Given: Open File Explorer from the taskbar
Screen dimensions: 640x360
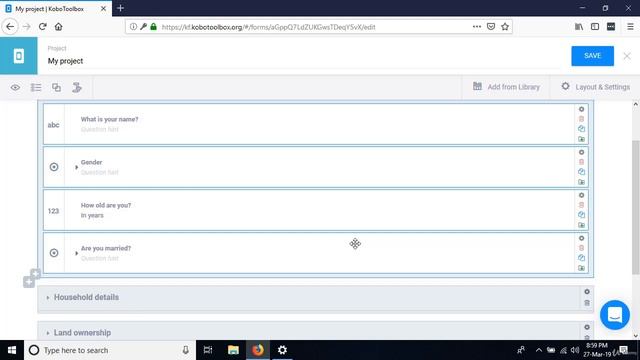Looking at the screenshot, I should tap(233, 350).
